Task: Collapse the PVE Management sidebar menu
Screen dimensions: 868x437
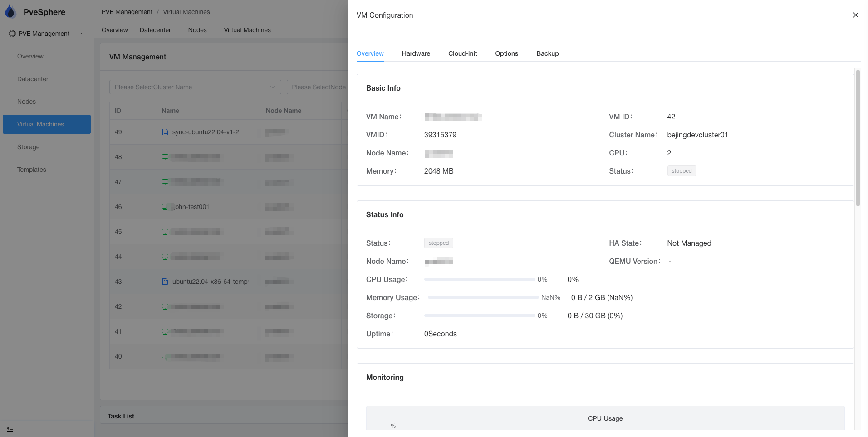Action: coord(82,34)
